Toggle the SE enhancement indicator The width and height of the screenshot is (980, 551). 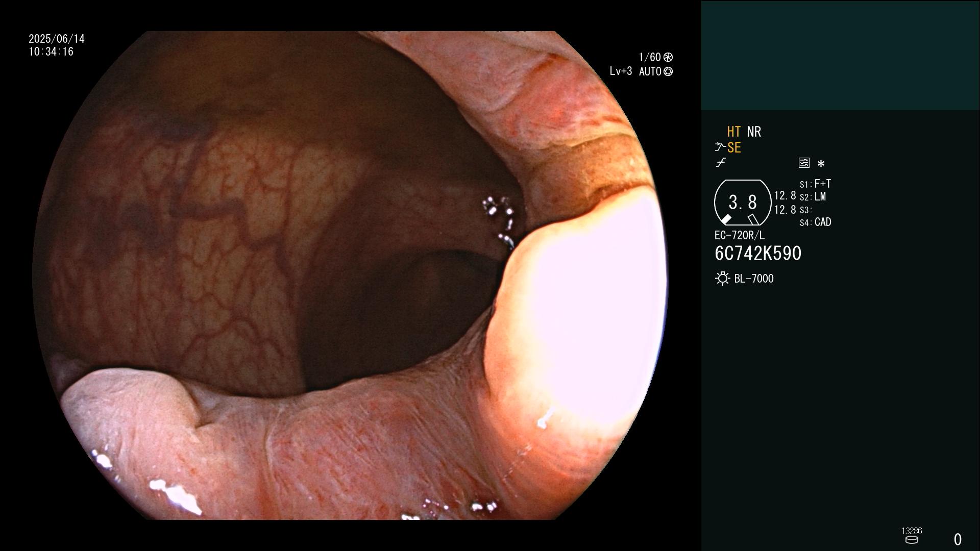click(734, 147)
